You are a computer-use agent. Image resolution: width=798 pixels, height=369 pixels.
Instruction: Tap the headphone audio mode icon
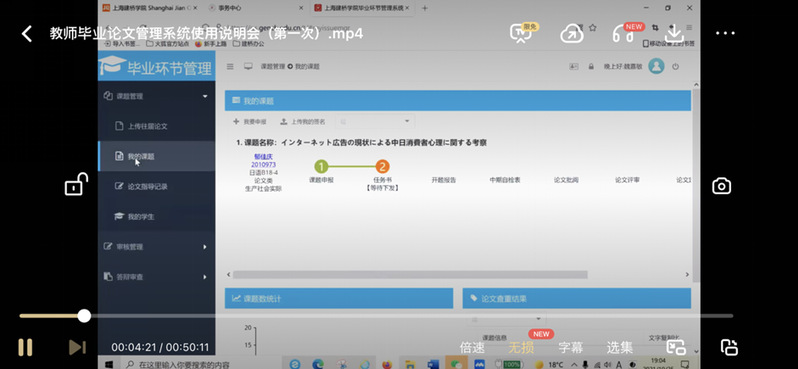click(x=623, y=34)
